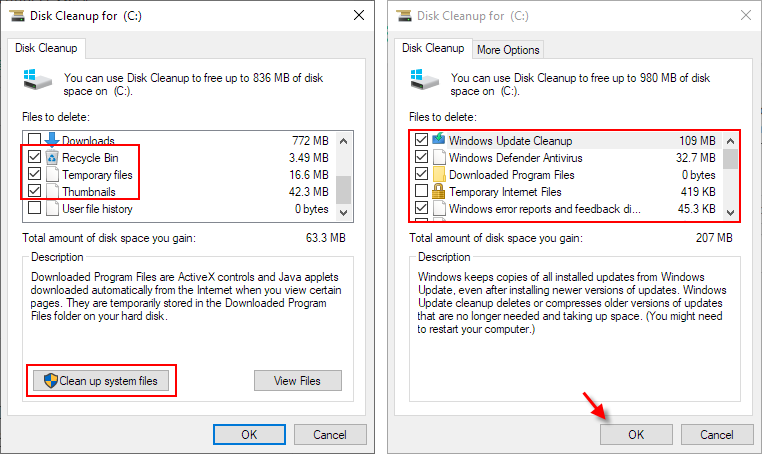This screenshot has height=454, width=762.
Task: Click the 207 MB total gain value
Action: pyautogui.click(x=714, y=238)
